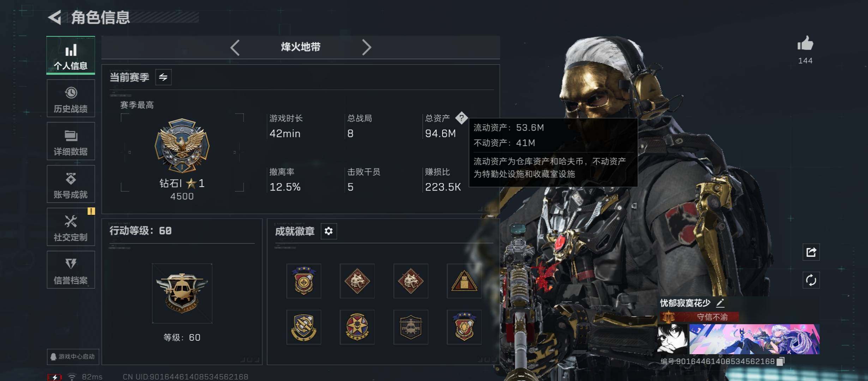Open the 信誉档案 sidebar tab

click(x=71, y=270)
